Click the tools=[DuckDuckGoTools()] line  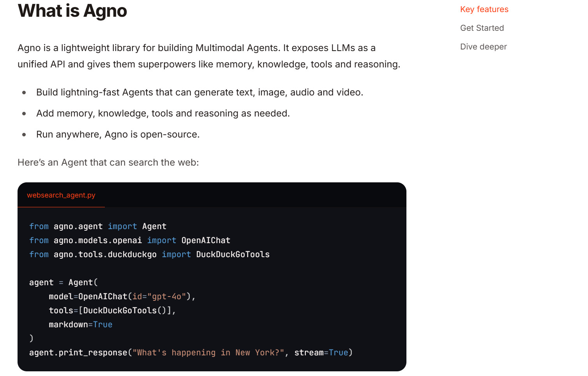point(112,311)
